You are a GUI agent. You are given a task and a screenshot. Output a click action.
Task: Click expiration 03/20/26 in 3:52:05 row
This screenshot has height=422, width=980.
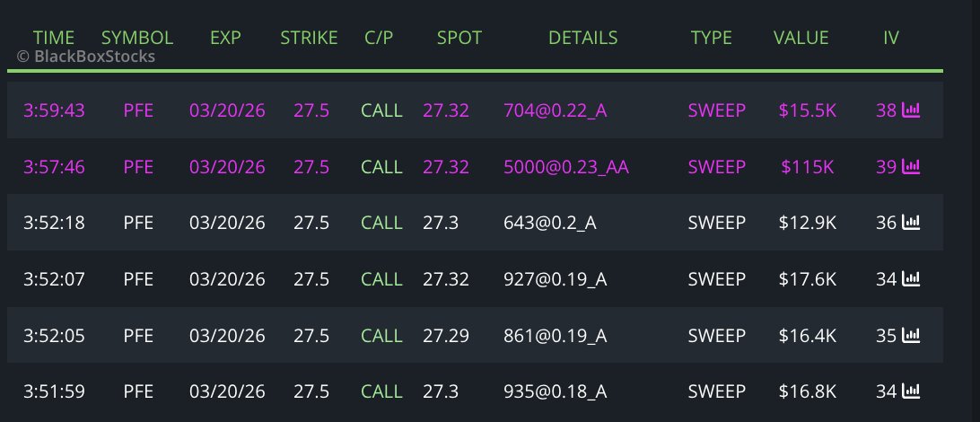(x=227, y=336)
